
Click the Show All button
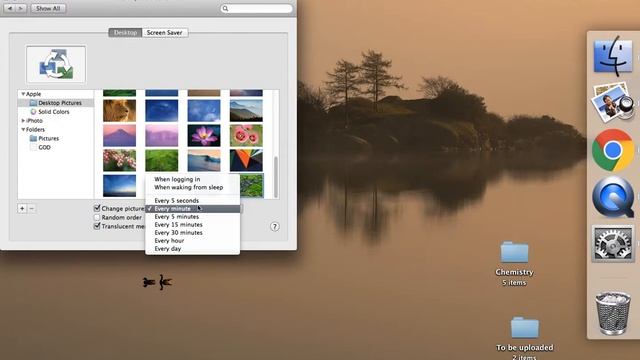tap(48, 8)
